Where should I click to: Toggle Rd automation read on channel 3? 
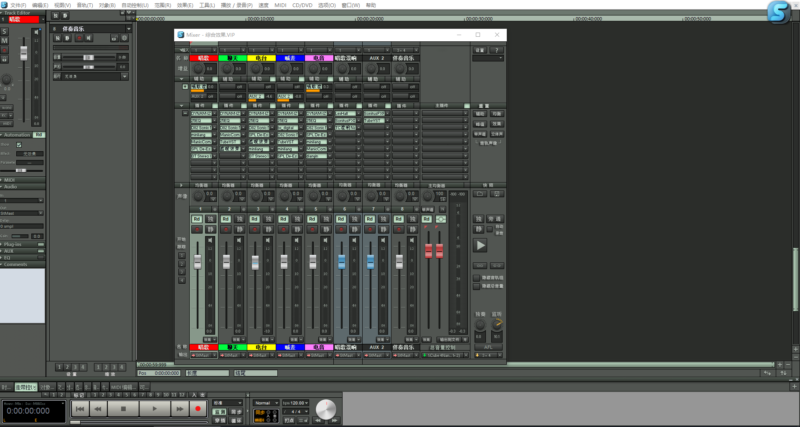click(x=254, y=219)
